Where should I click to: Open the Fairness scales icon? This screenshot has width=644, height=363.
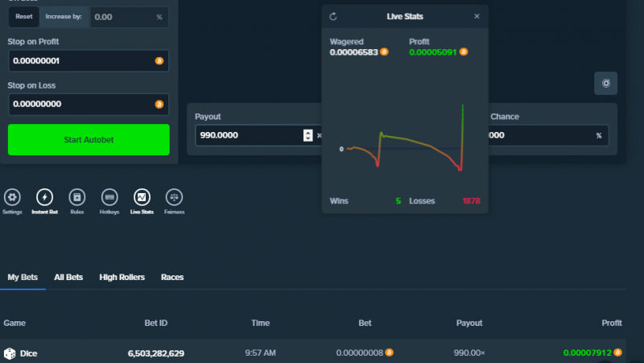174,197
